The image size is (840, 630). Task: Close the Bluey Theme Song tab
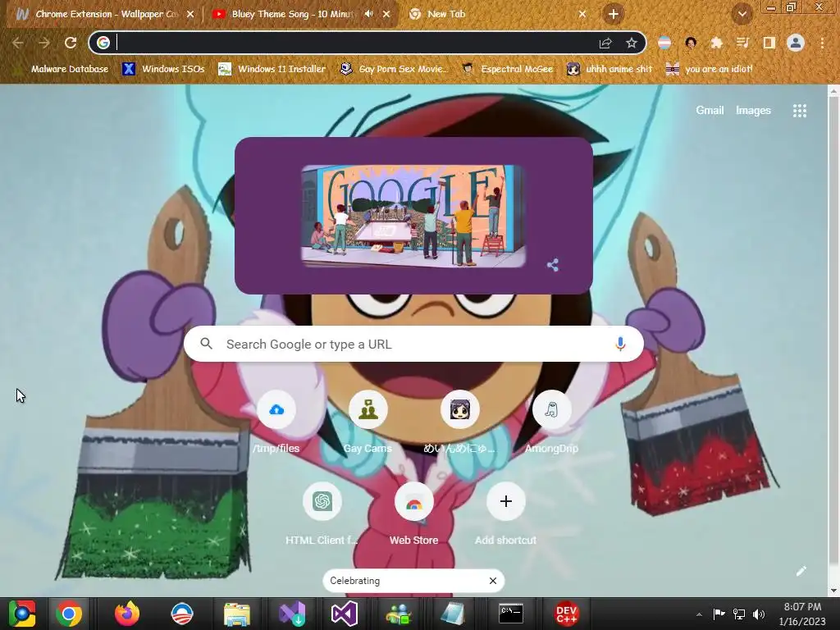coord(386,15)
